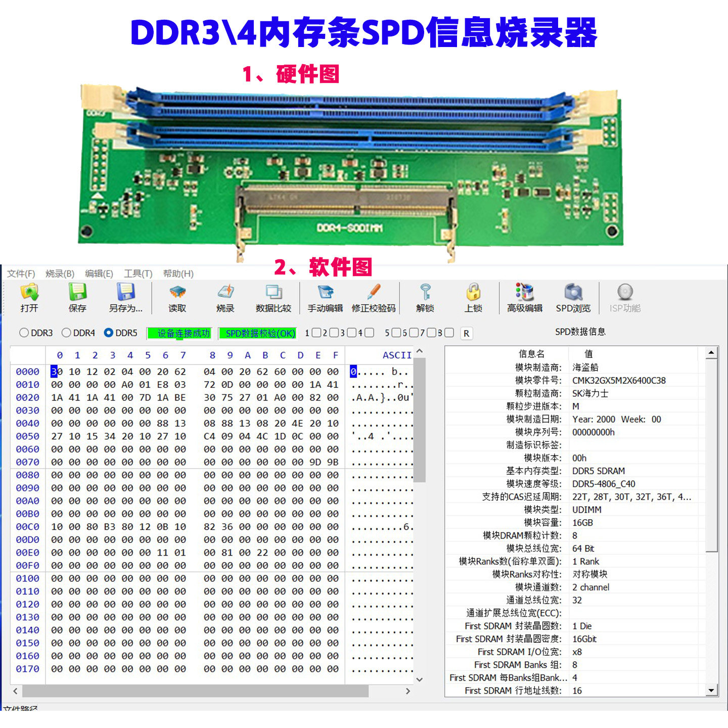Image resolution: width=728 pixels, height=728 pixels.
Task: Open the 编辑(E) menu
Action: point(99,274)
